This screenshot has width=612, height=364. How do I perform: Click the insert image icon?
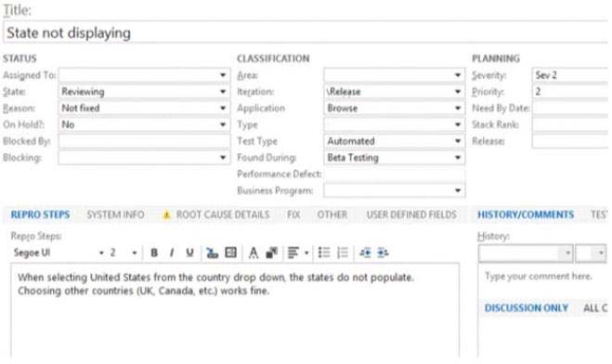pyautogui.click(x=230, y=253)
